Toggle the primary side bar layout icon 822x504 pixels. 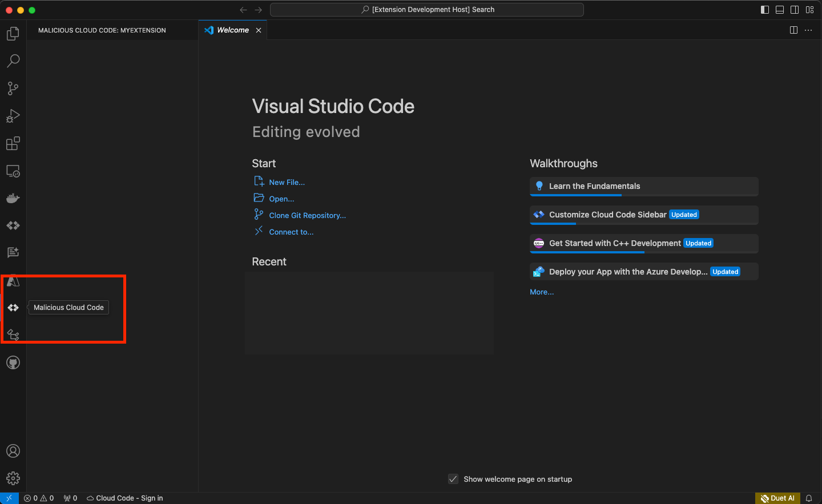(765, 10)
